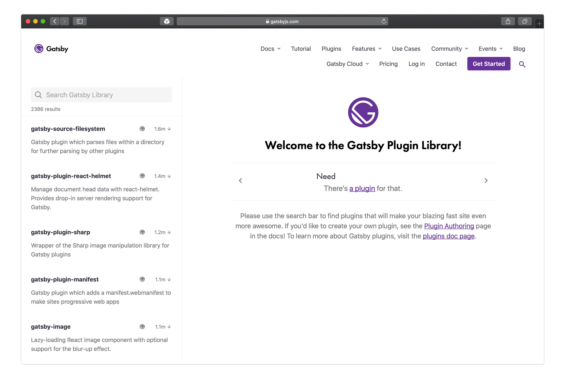
Task: Click the Sharp image manipulation library description
Action: point(100,250)
